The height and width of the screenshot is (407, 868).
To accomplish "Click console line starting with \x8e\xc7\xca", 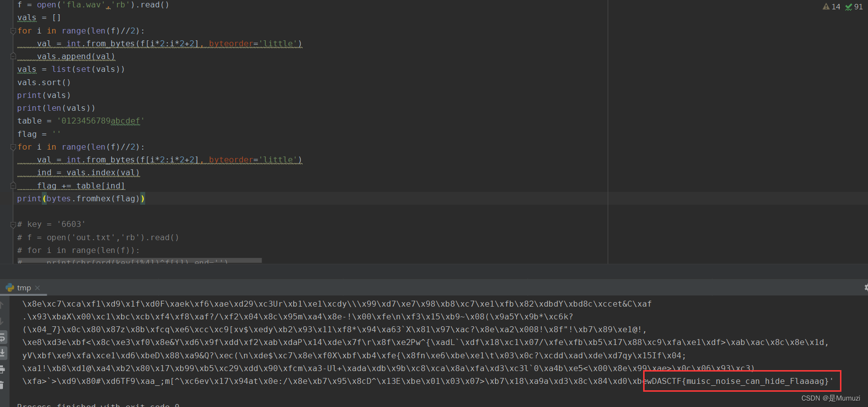I will pos(337,304).
